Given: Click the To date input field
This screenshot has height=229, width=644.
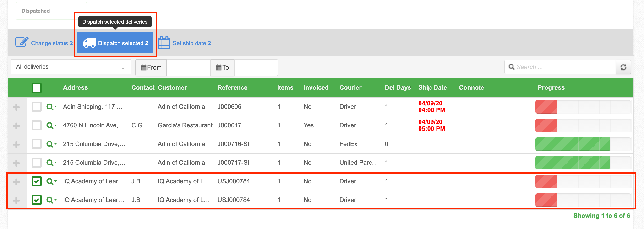Looking at the screenshot, I should 256,67.
